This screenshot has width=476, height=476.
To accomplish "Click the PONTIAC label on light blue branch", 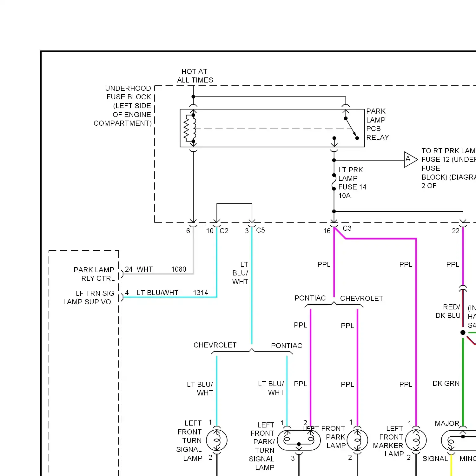I will click(287, 346).
